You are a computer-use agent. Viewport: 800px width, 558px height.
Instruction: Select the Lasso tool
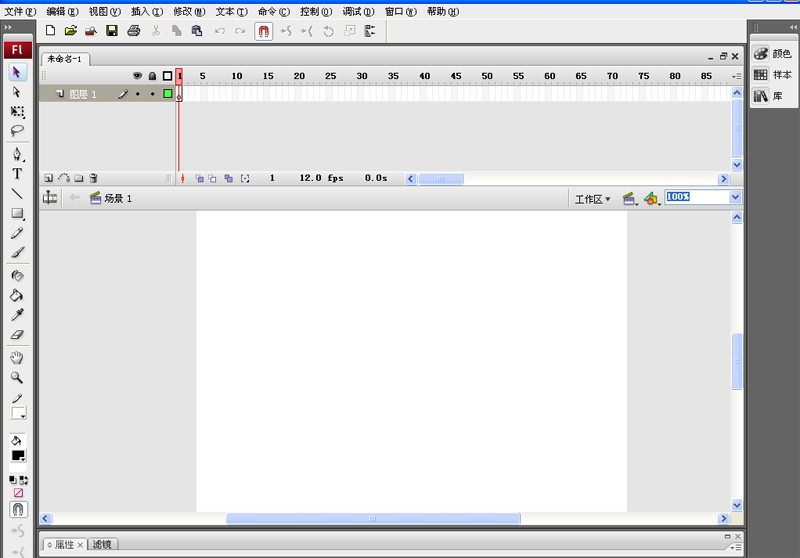17,131
